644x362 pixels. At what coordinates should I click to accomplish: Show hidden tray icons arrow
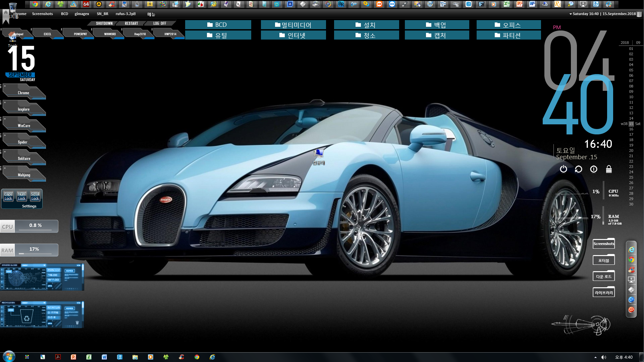tap(595, 357)
